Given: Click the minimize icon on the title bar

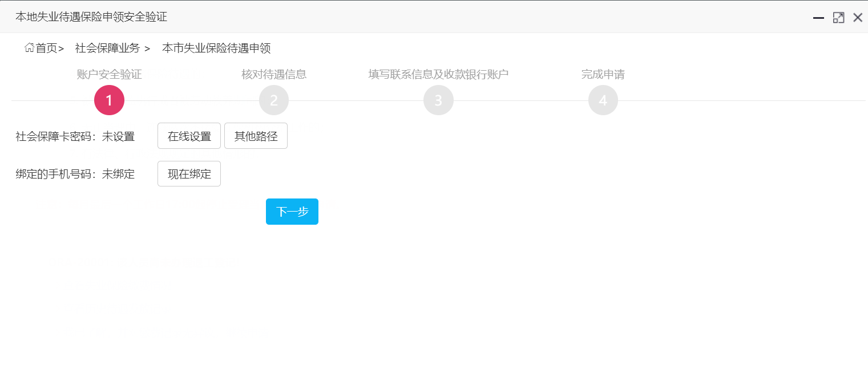Looking at the screenshot, I should tap(818, 18).
